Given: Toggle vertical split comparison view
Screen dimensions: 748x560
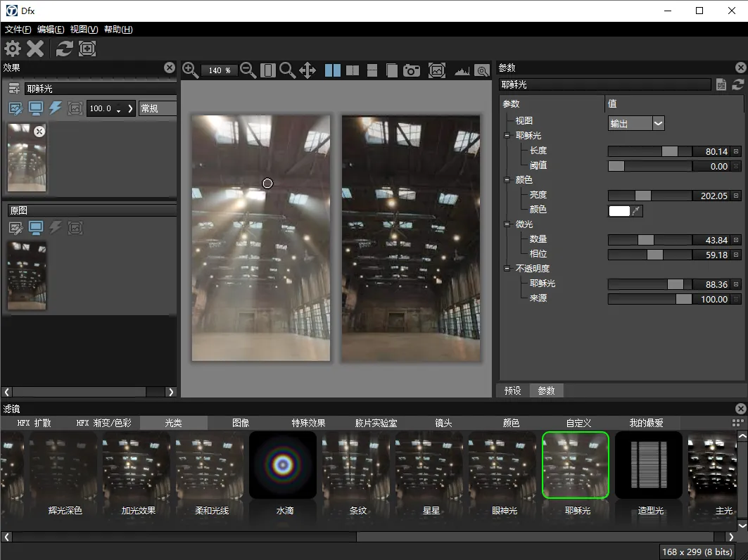Looking at the screenshot, I should tap(353, 70).
